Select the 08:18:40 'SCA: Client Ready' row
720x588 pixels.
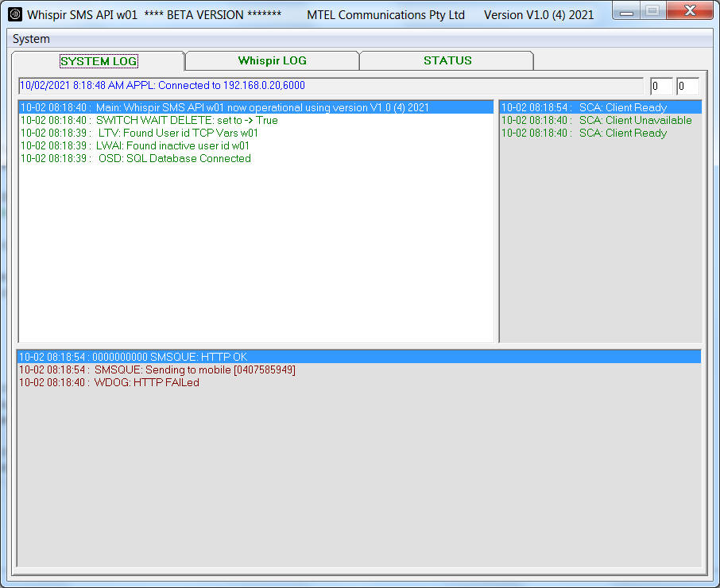[601, 133]
